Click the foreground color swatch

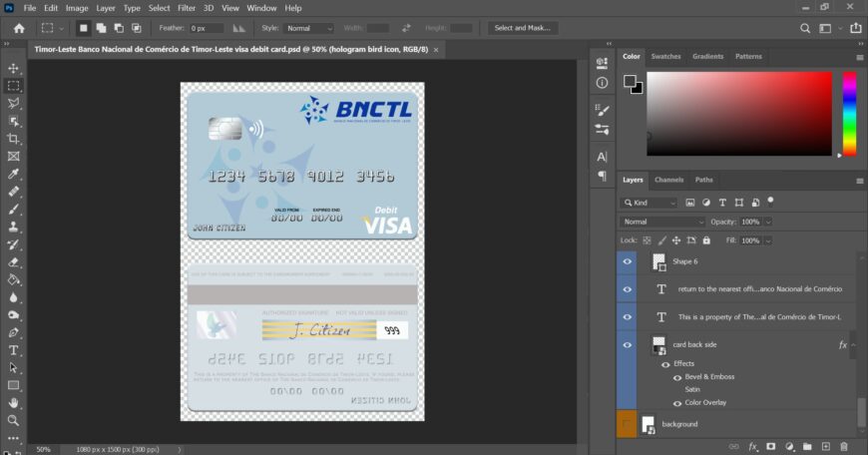630,82
